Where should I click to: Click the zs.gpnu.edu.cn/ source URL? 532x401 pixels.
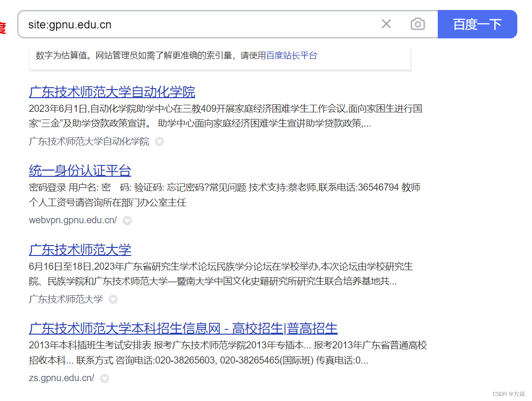point(62,378)
